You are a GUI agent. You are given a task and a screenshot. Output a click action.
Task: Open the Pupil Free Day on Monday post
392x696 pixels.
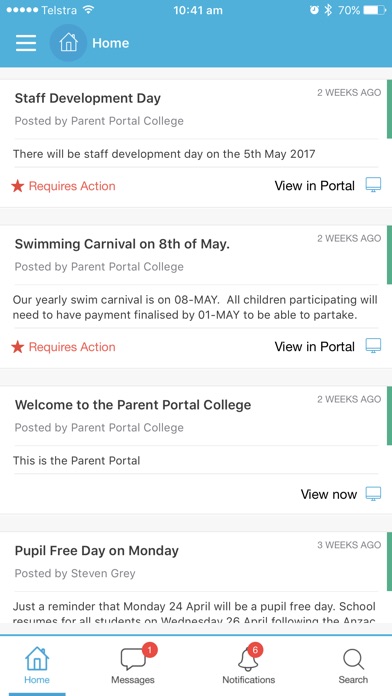pos(97,550)
